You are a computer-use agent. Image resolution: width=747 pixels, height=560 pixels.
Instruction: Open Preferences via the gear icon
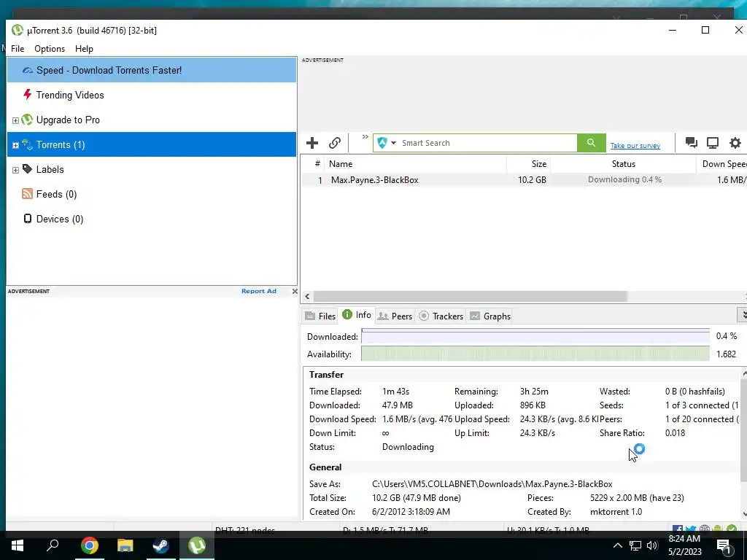735,142
